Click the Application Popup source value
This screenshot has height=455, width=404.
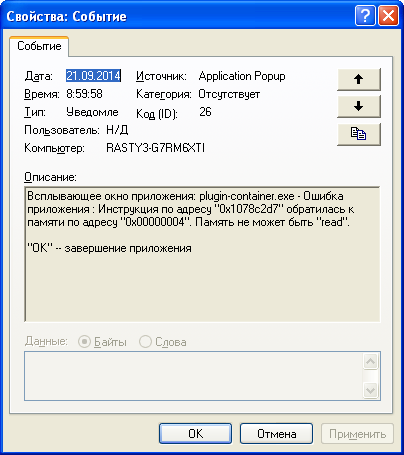tap(242, 76)
